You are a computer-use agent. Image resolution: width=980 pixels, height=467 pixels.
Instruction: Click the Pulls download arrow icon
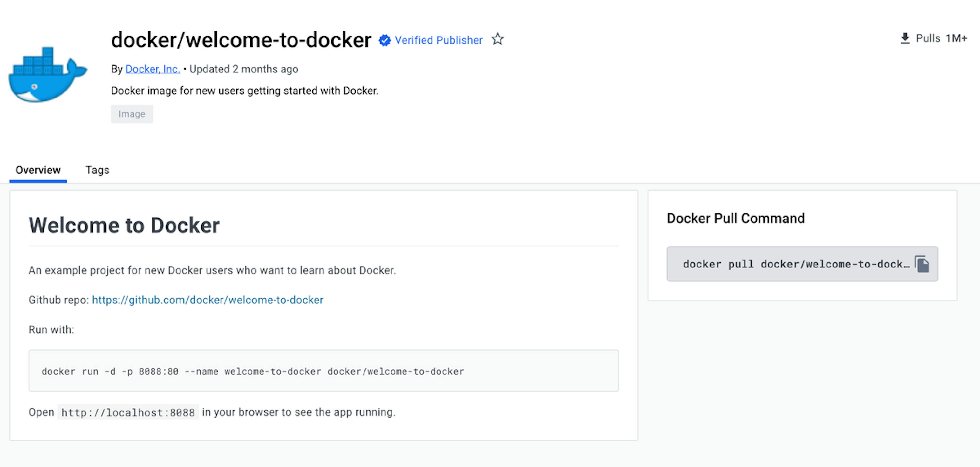[905, 39]
